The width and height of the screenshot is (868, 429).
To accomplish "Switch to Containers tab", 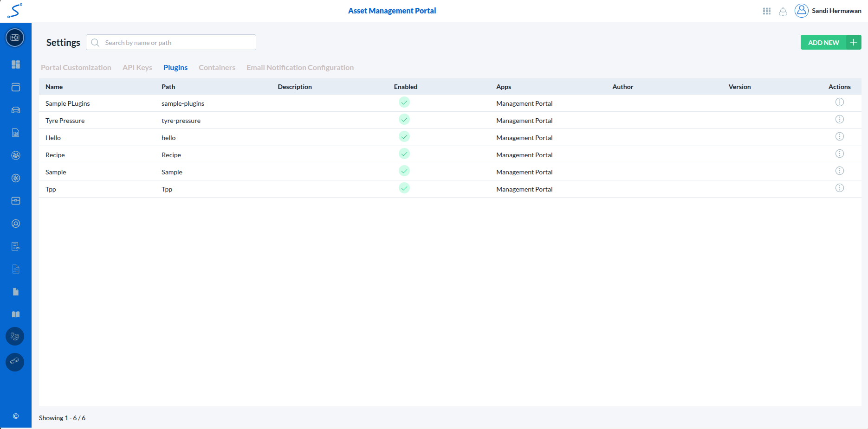I will point(217,68).
